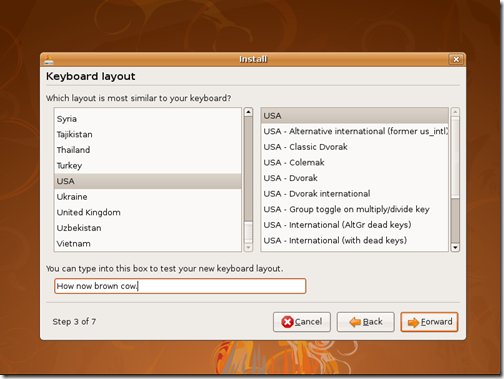Select USA - International (with dead keys)
504x379 pixels.
(355, 241)
